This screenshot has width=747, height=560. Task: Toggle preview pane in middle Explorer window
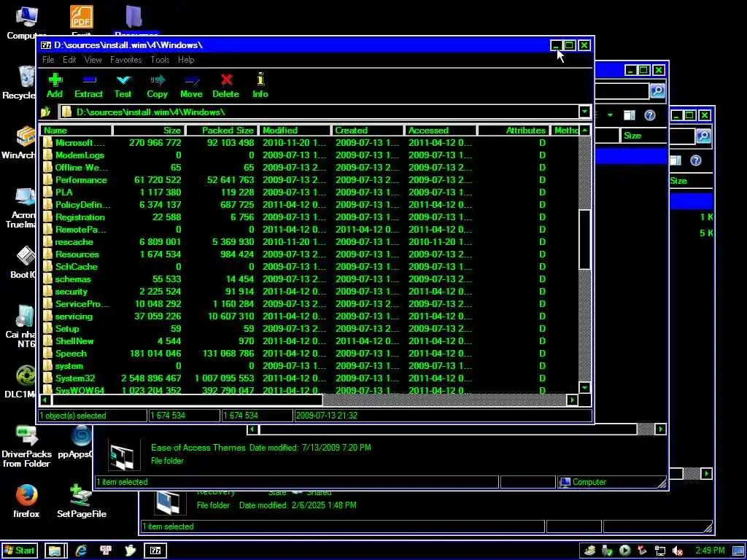pos(630,115)
